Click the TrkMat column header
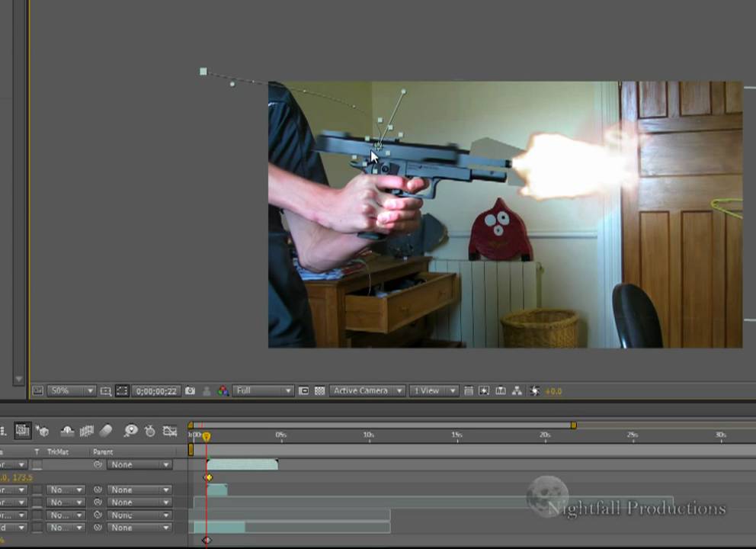The width and height of the screenshot is (756, 549). point(58,452)
